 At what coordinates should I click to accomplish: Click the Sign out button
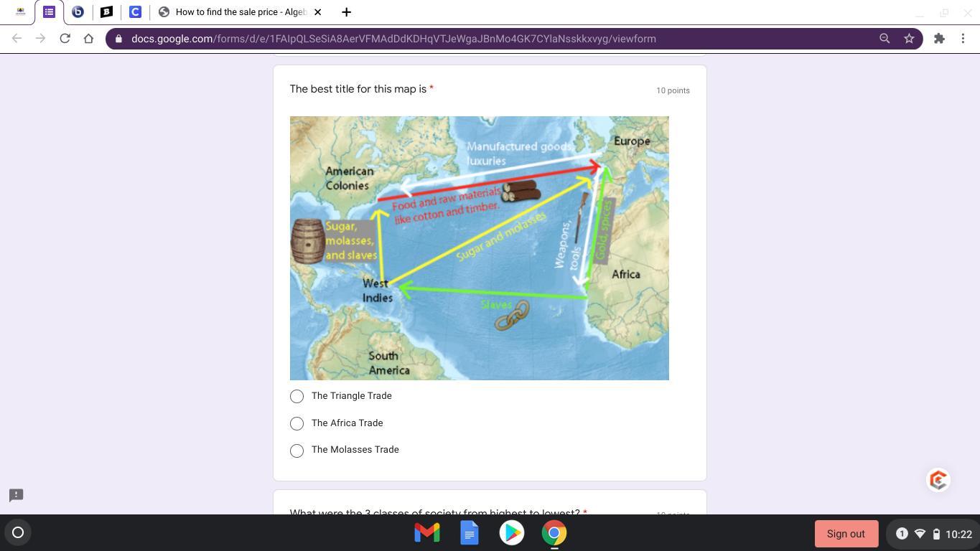point(846,534)
